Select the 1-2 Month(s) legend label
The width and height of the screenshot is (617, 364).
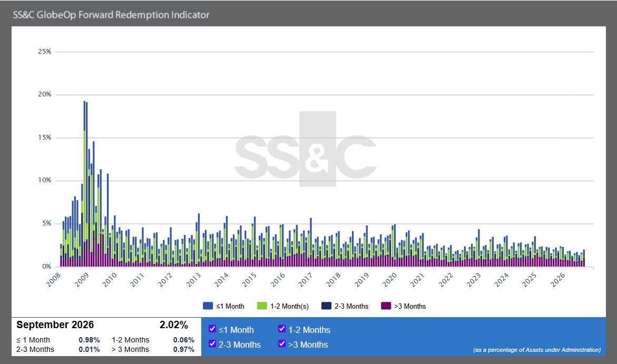pos(289,306)
